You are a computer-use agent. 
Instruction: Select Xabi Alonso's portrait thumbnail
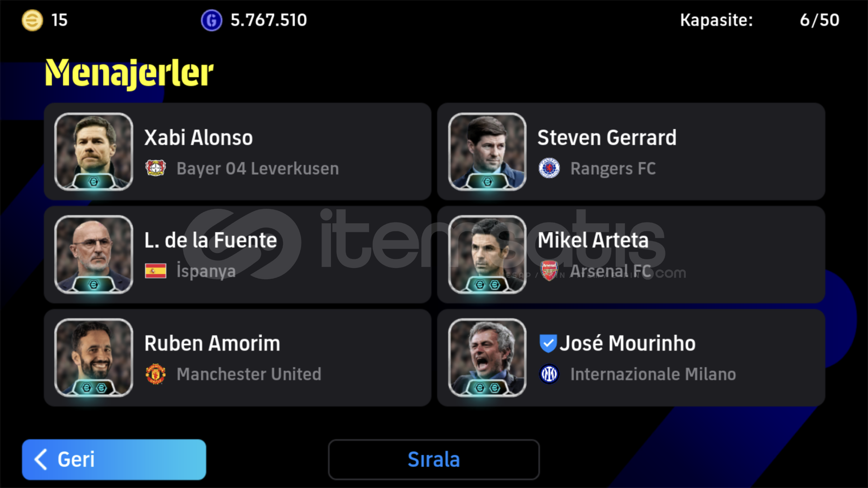[94, 151]
